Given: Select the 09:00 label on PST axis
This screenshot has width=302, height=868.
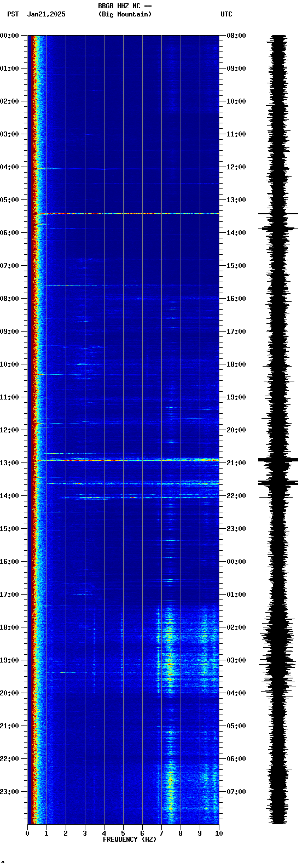Looking at the screenshot, I should point(9,332).
